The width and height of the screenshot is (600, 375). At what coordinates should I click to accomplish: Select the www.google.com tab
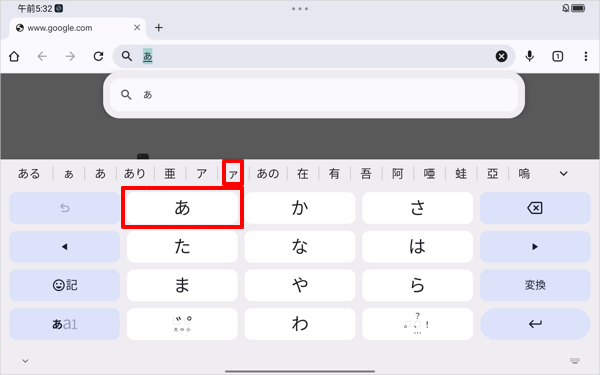tap(77, 28)
